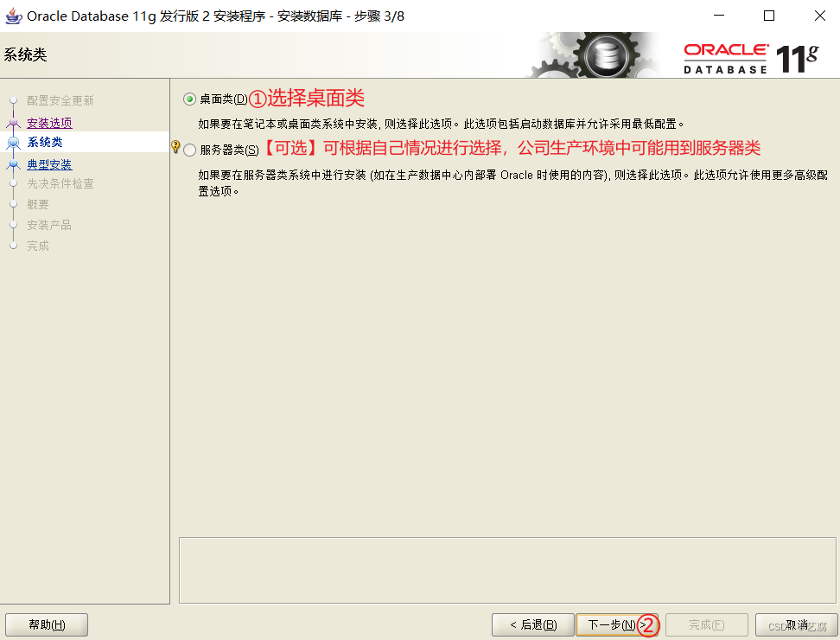Select the 服务器类 radio button
This screenshot has width=840, height=640.
pyautogui.click(x=188, y=149)
